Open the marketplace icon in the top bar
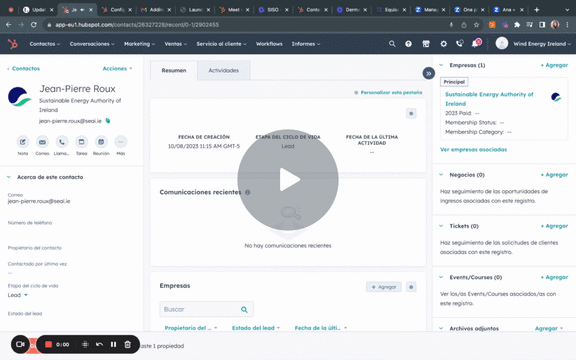Screen dimensions: 576x360 tap(426, 44)
